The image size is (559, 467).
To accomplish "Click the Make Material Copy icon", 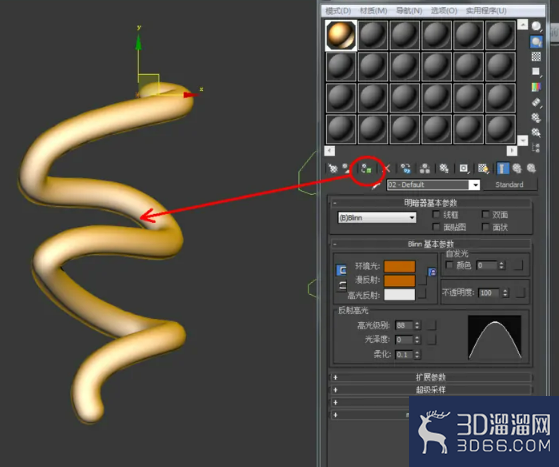I will [x=405, y=168].
